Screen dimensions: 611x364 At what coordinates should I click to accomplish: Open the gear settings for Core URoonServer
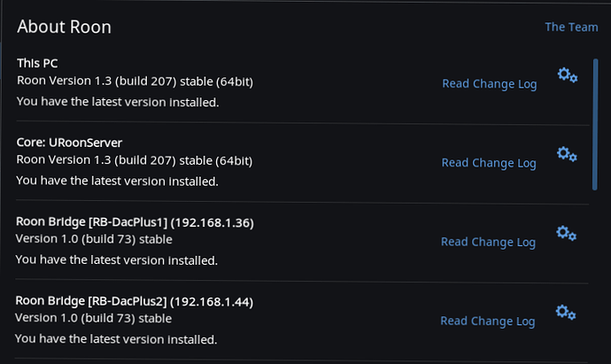[x=567, y=154]
